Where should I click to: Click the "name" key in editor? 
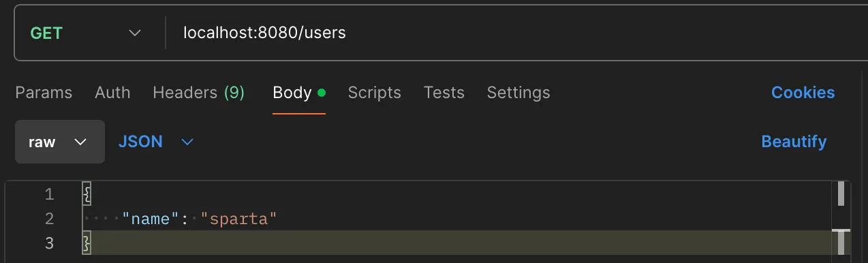pos(151,219)
